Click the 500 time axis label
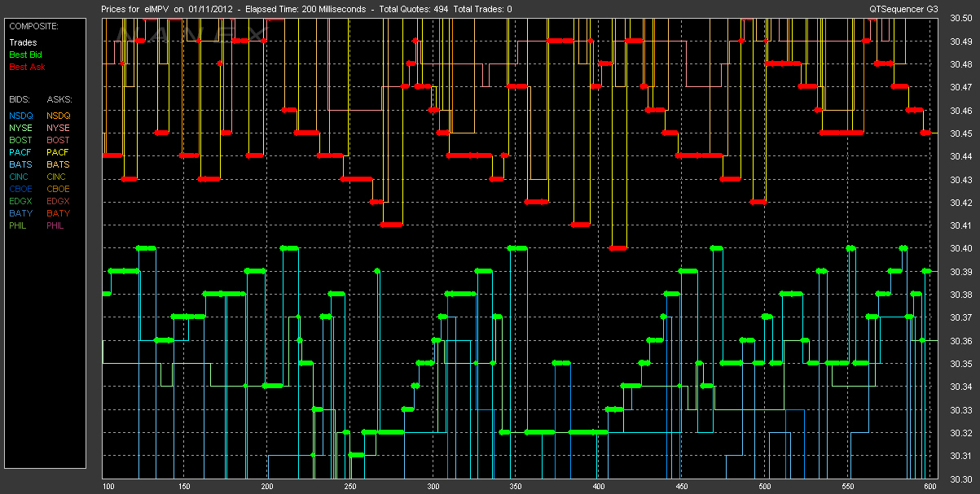This screenshot has width=980, height=494. tap(764, 487)
